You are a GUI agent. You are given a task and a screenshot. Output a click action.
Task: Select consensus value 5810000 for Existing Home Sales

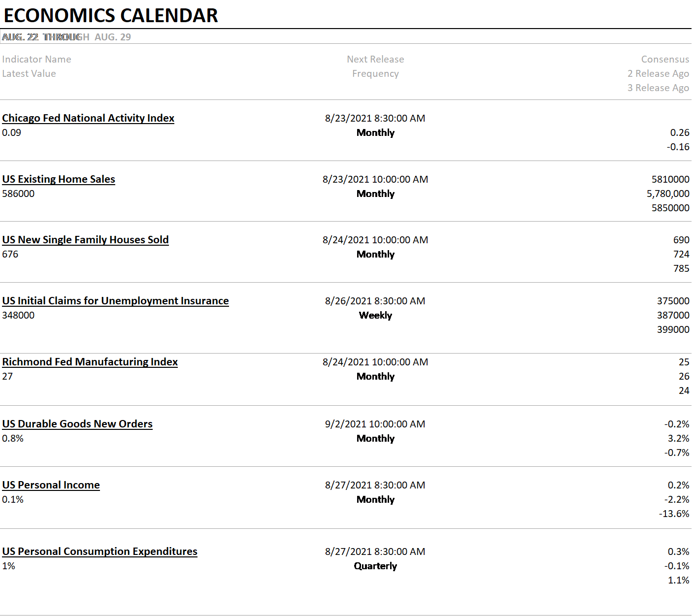click(670, 179)
